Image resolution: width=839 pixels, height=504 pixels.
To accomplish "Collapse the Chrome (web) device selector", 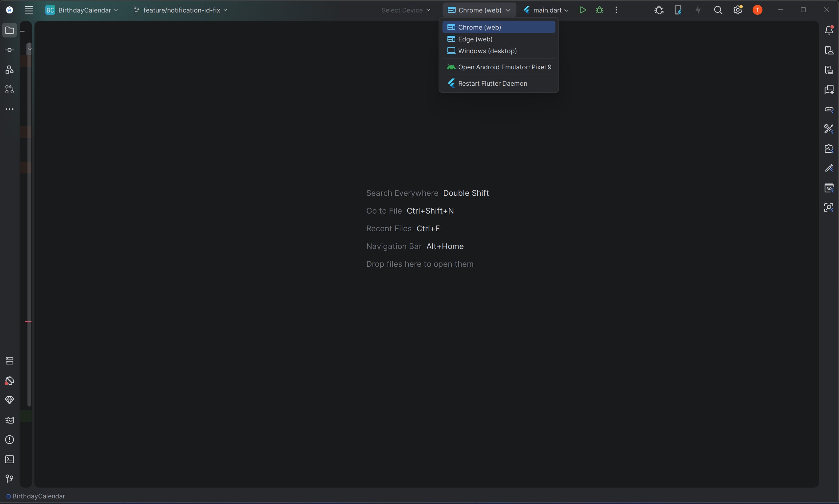I will pos(479,10).
